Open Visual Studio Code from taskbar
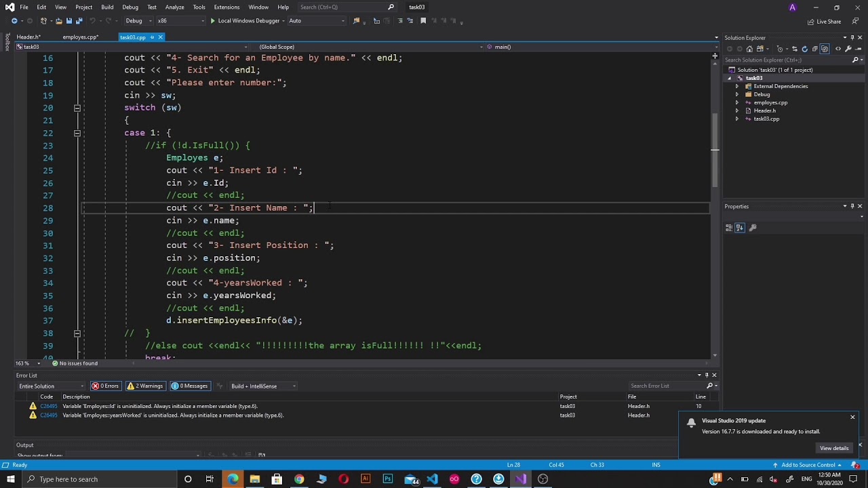868x488 pixels. [432, 479]
